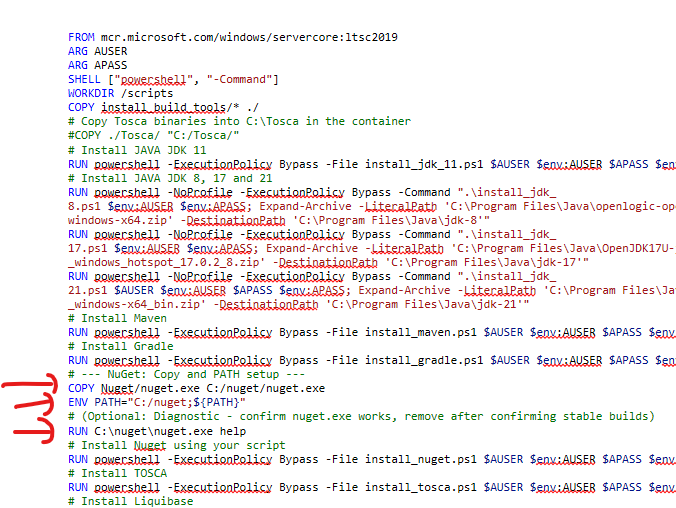Viewport: 676px width, 508px height.
Task: Click the windows-x64_bin.zip jdk-21 line
Action: pos(299,304)
